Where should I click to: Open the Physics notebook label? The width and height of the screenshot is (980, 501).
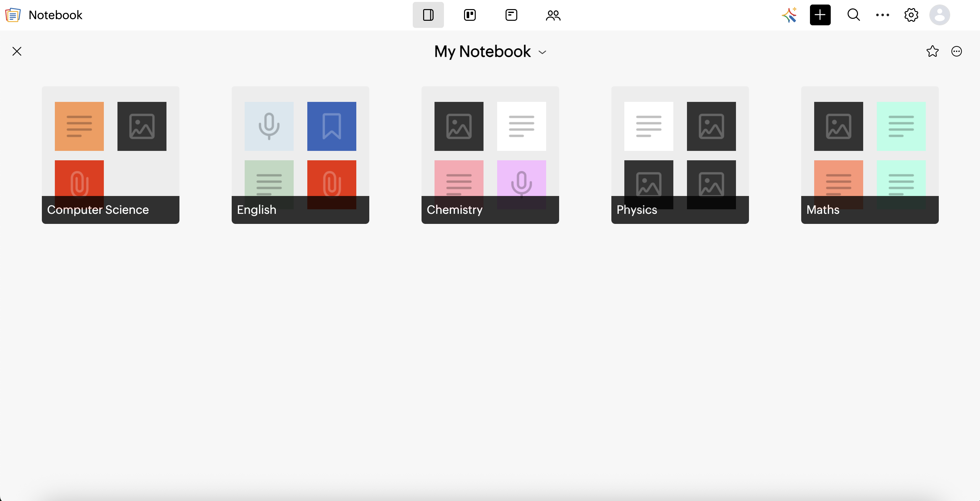tap(636, 210)
